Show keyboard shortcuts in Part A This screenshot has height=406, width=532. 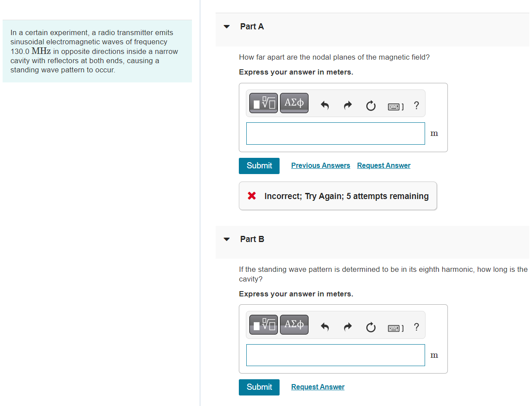pyautogui.click(x=396, y=106)
